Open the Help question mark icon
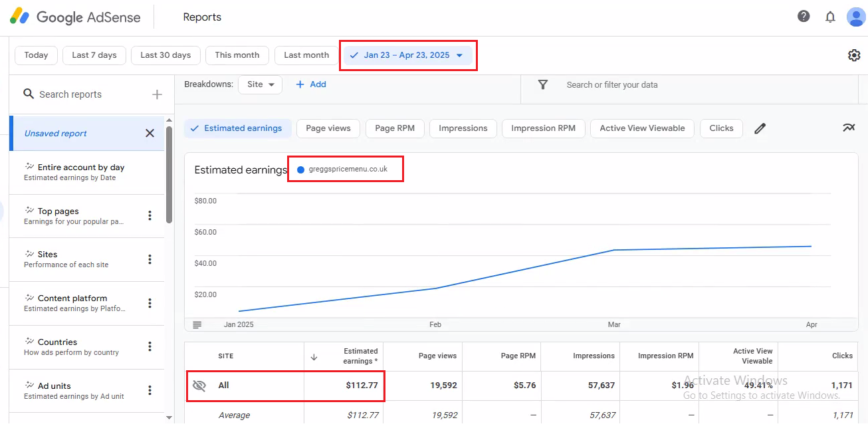Viewport: 868px width, 448px height. [804, 17]
